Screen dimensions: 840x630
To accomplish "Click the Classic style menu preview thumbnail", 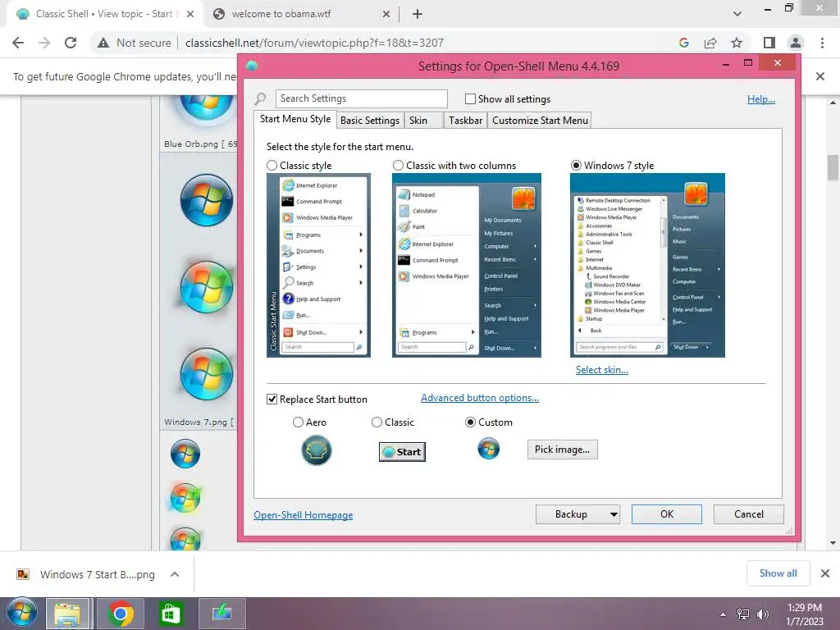I will [x=318, y=265].
